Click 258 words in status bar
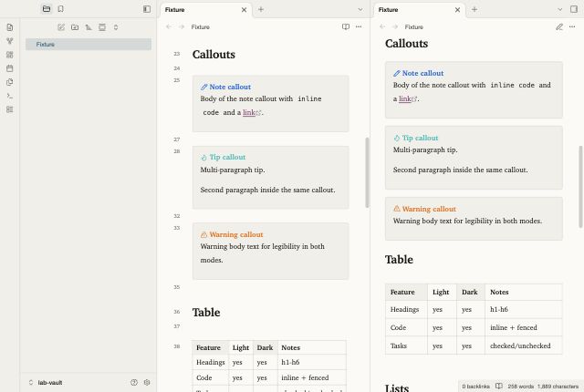 coord(521,387)
